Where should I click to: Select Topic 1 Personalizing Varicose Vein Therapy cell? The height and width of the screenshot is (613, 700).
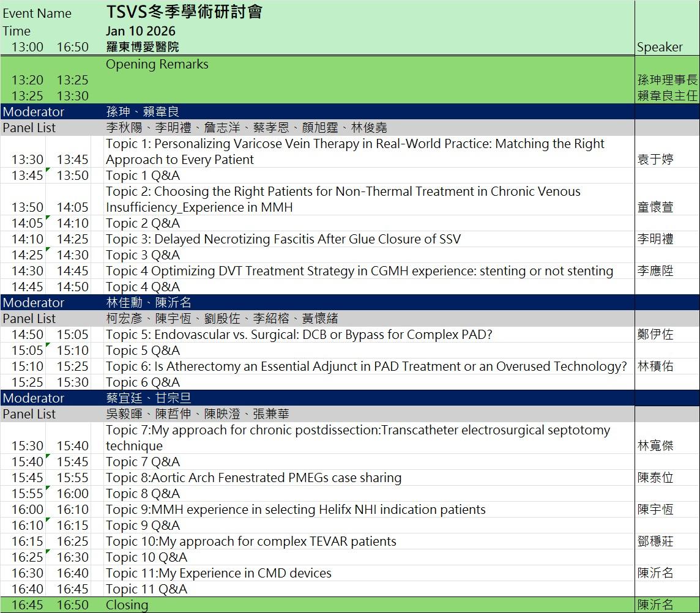coord(355,152)
